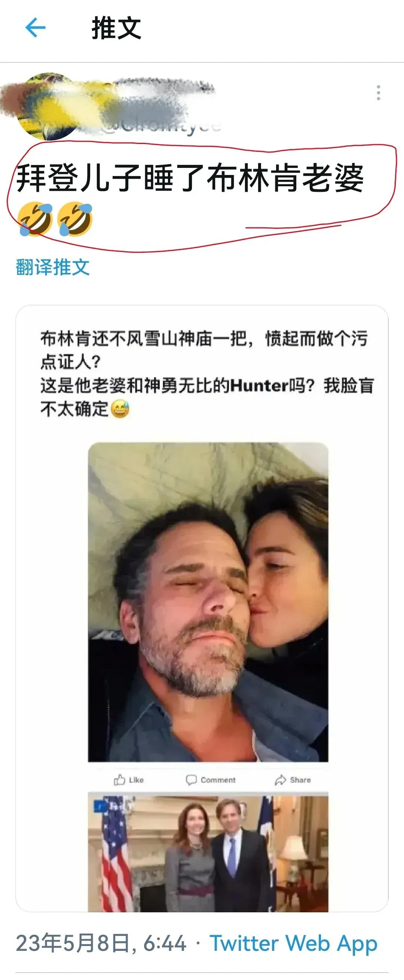This screenshot has height=980, width=404.
Task: Open the three-dot tweet options menu
Action: 378,93
